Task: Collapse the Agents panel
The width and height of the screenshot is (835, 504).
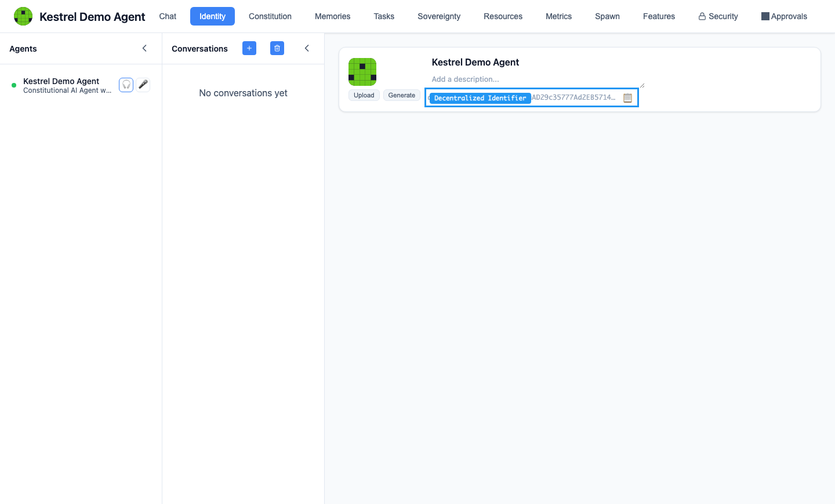Action: (144, 48)
